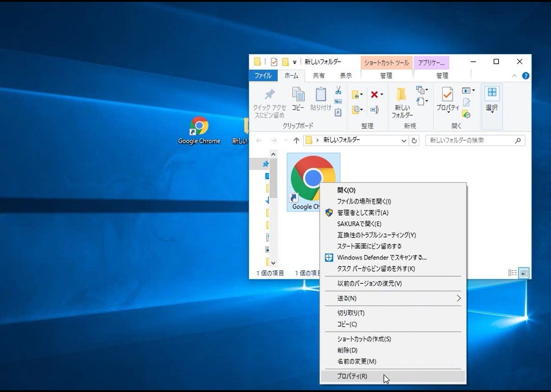Choose Run as administrator (管理者として実行)
This screenshot has width=551, height=392.
[x=394, y=213]
